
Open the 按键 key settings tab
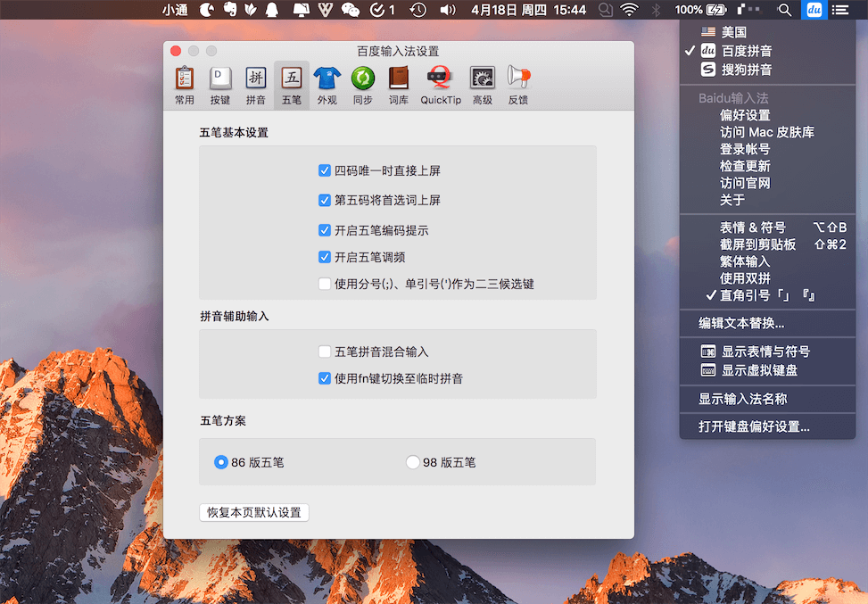(219, 86)
